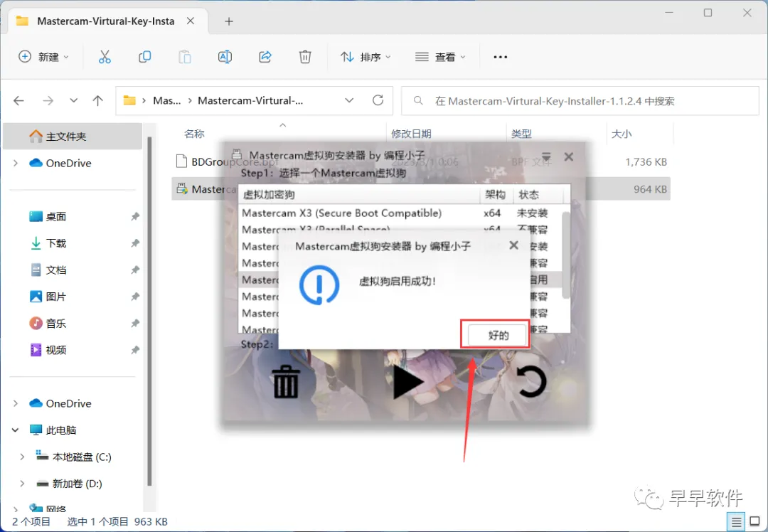Click the pin icon beside 下载
This screenshot has height=532, width=768.
pyautogui.click(x=135, y=243)
